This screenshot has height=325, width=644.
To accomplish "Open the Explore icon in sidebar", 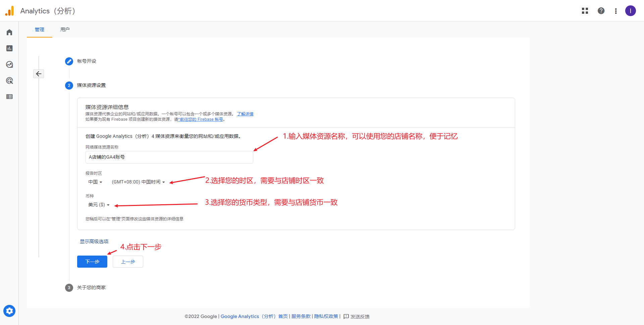I will (9, 64).
